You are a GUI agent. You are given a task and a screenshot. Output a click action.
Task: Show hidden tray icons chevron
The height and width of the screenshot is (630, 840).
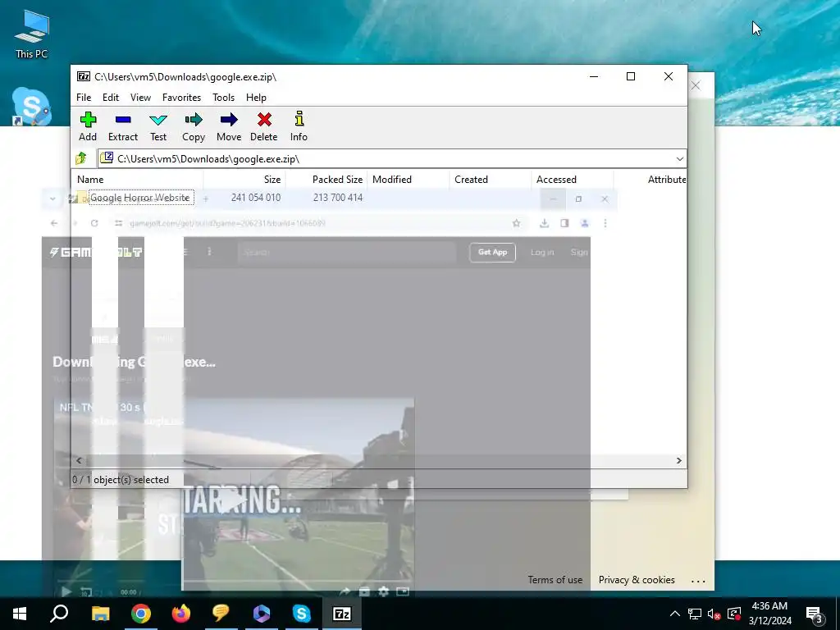point(675,614)
